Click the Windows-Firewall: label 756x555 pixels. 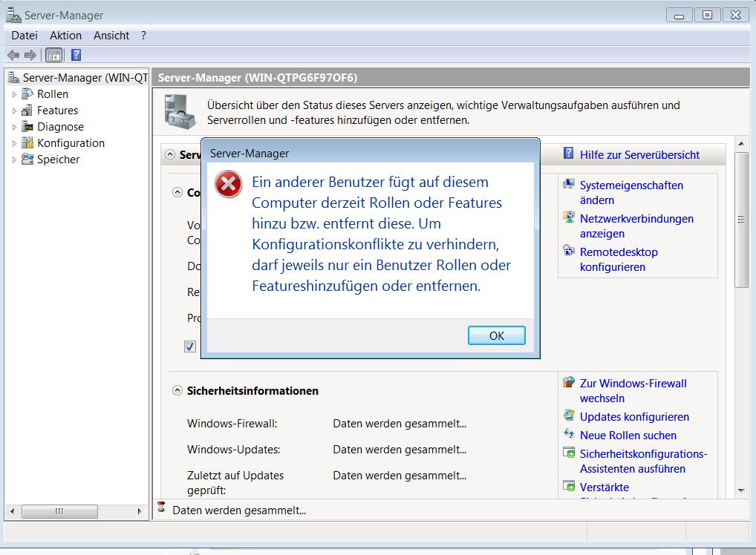coord(232,424)
